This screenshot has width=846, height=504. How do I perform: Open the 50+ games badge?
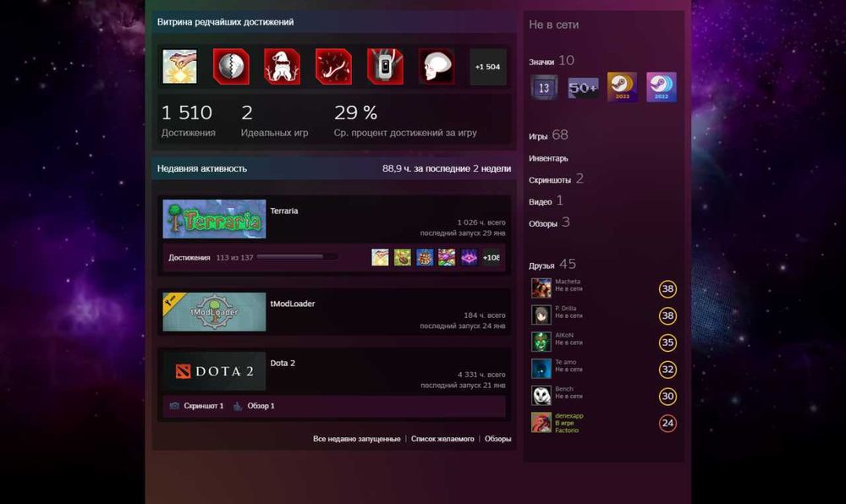pos(583,87)
